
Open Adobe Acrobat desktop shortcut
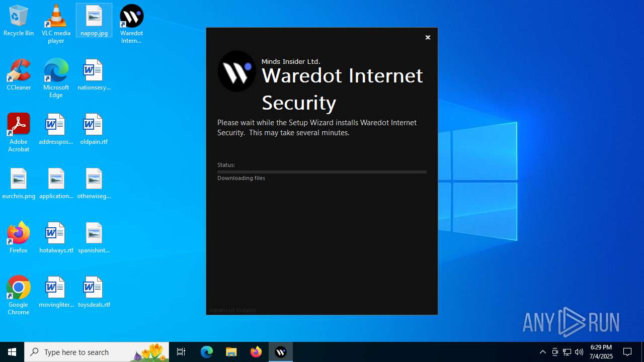click(x=19, y=133)
